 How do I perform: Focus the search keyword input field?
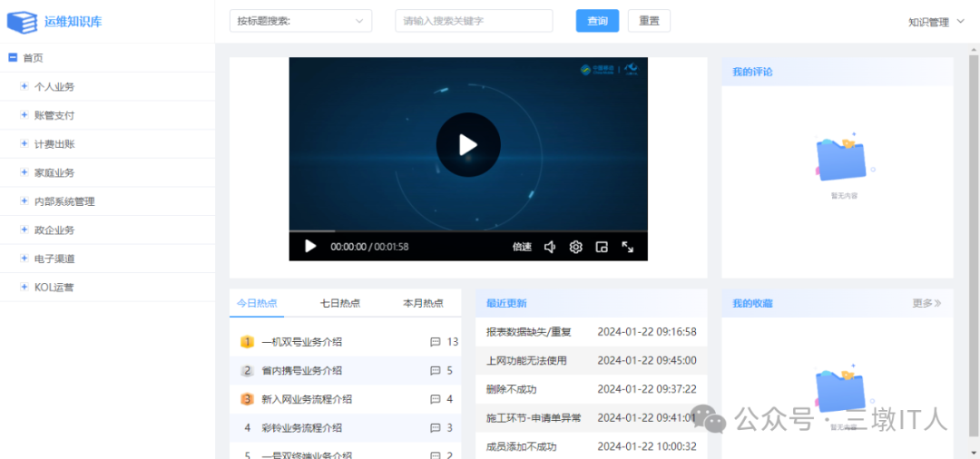[x=474, y=21]
